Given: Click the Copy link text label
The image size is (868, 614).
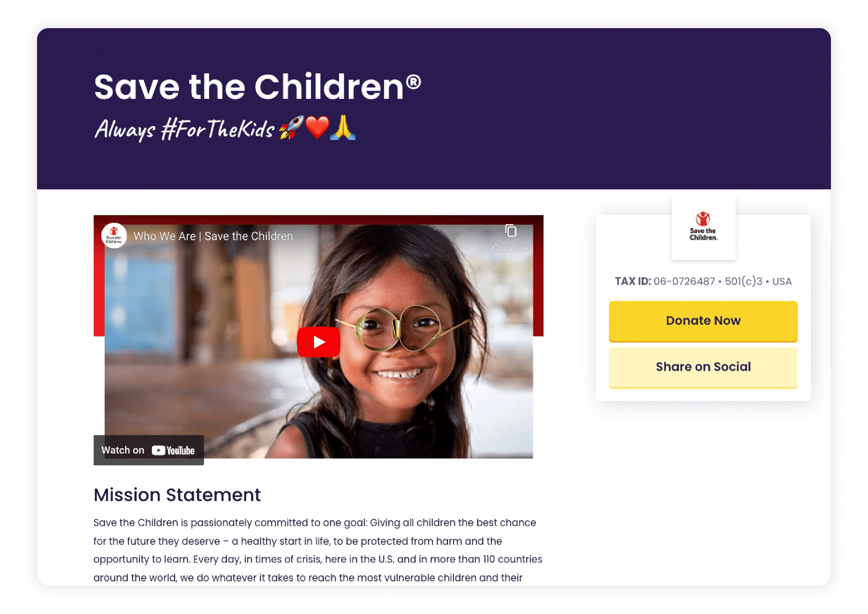Looking at the screenshot, I should (x=511, y=248).
